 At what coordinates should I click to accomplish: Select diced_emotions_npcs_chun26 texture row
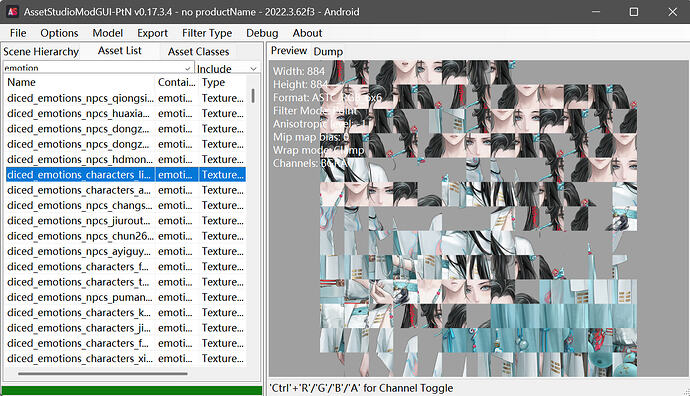(125, 236)
